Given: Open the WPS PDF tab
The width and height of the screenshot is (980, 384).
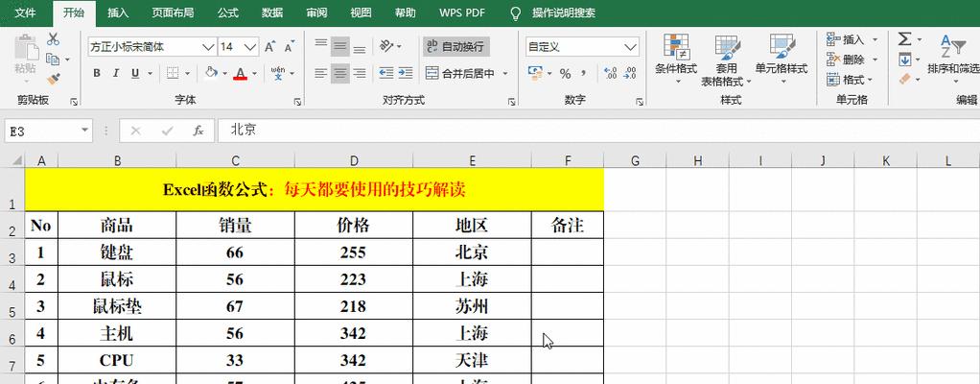Looking at the screenshot, I should click(x=462, y=12).
